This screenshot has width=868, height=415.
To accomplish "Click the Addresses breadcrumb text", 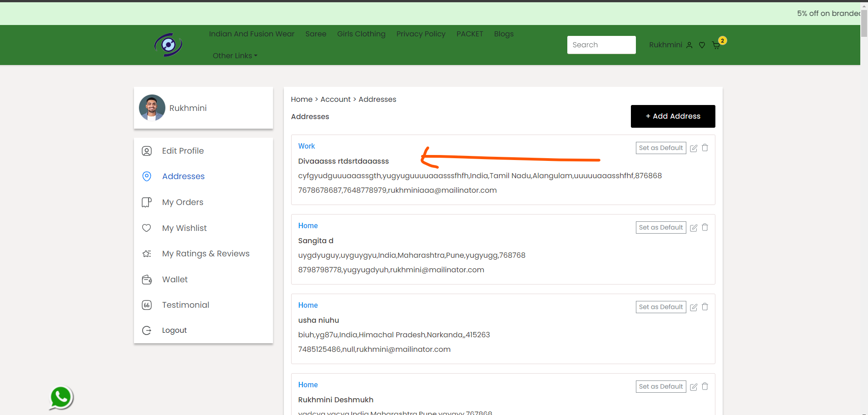I will pyautogui.click(x=377, y=99).
